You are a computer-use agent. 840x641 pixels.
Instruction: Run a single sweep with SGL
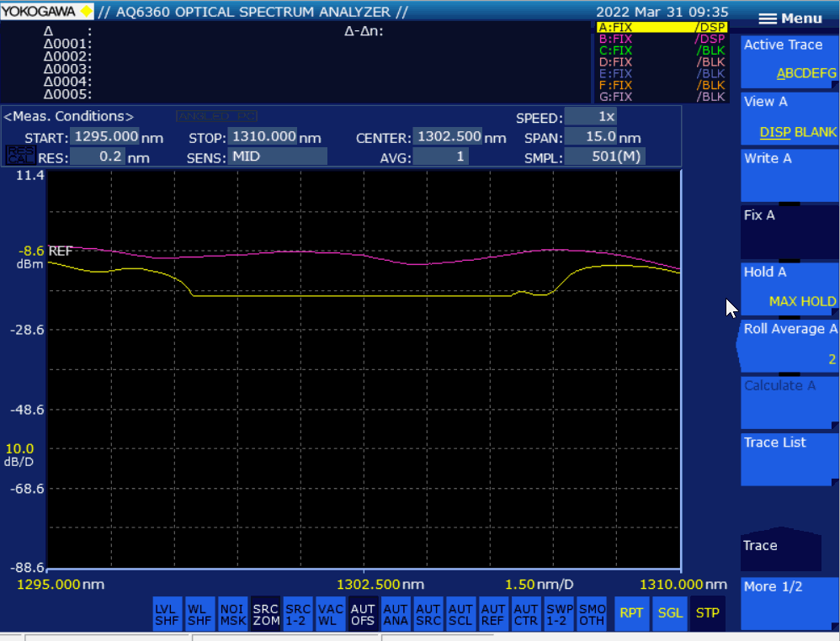coord(670,614)
